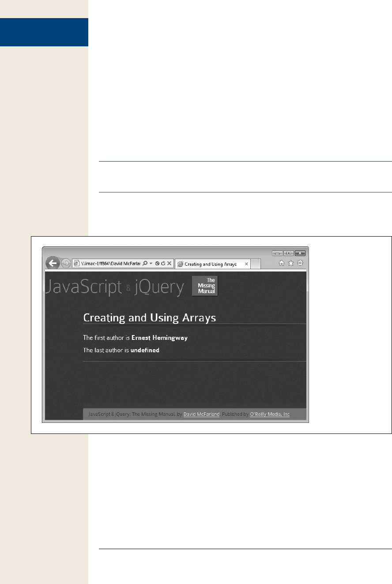Go back with the browser Back arrow
The width and height of the screenshot is (392, 584).
pyautogui.click(x=53, y=263)
